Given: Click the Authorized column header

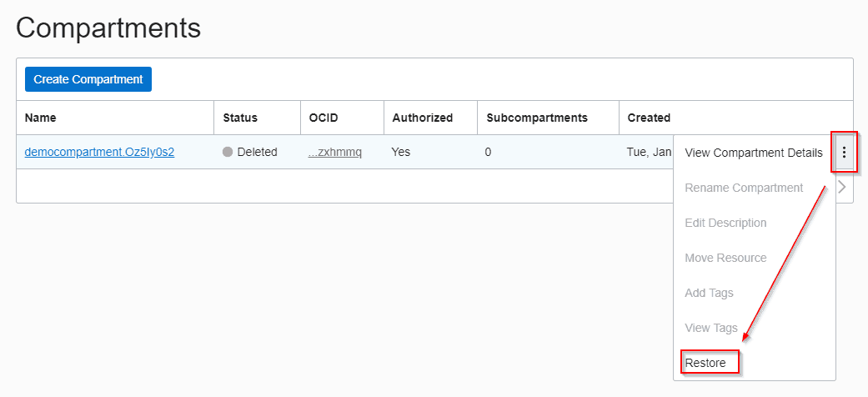Looking at the screenshot, I should tap(423, 118).
